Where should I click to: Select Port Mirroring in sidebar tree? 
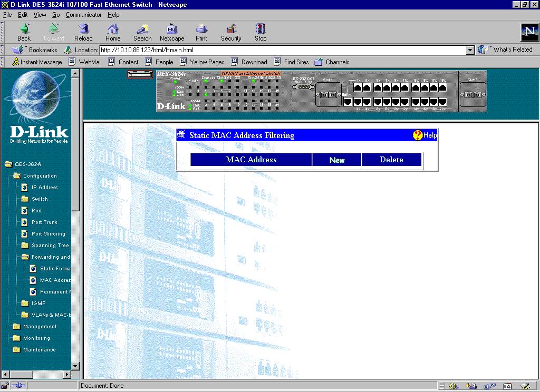[48, 234]
